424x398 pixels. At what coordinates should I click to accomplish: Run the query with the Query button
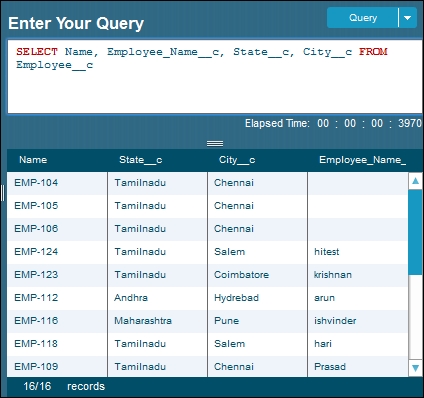tap(363, 18)
